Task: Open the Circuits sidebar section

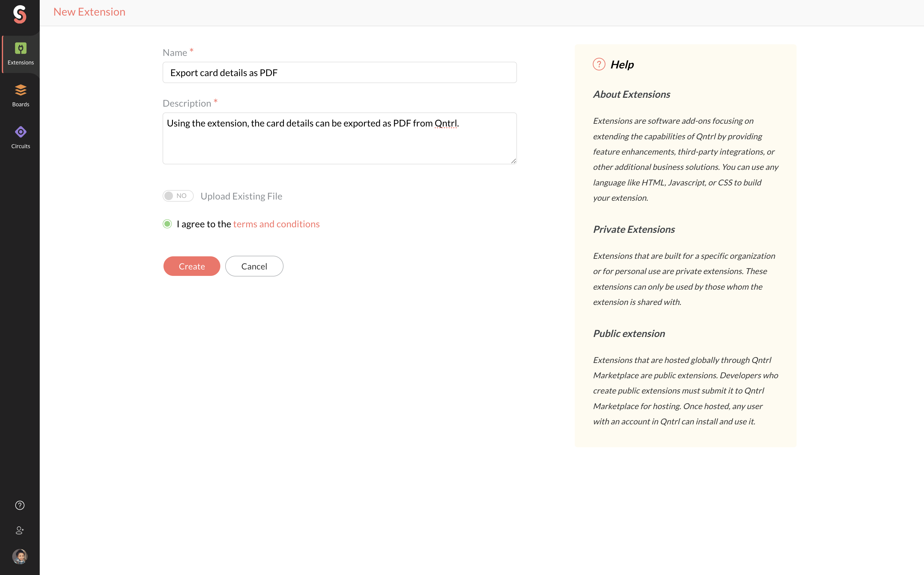Action: (x=20, y=137)
